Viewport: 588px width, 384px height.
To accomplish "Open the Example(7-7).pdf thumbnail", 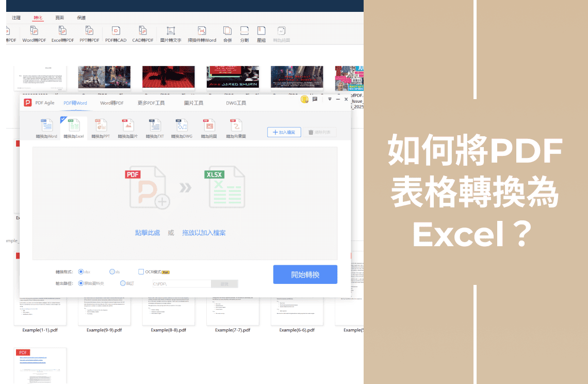I will coord(233,311).
